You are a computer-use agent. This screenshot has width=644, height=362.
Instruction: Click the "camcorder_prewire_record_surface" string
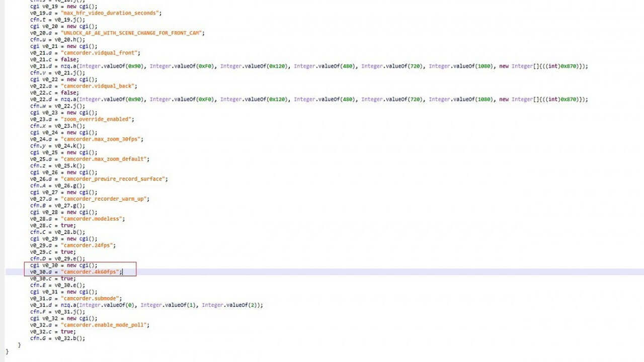[114, 179]
